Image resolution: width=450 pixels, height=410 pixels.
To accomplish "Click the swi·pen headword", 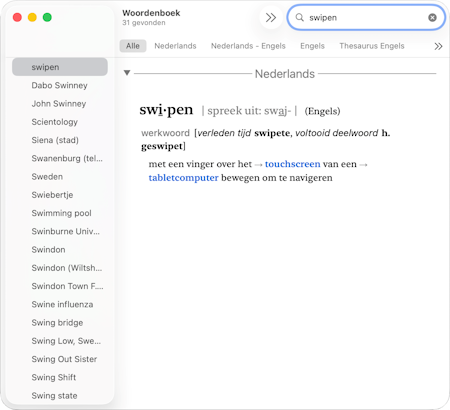I will (x=166, y=110).
